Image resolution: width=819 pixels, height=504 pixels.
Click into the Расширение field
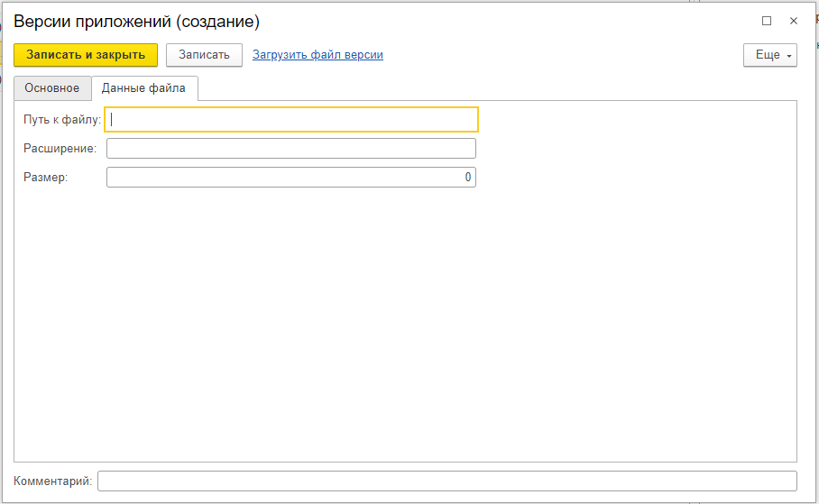(x=291, y=149)
